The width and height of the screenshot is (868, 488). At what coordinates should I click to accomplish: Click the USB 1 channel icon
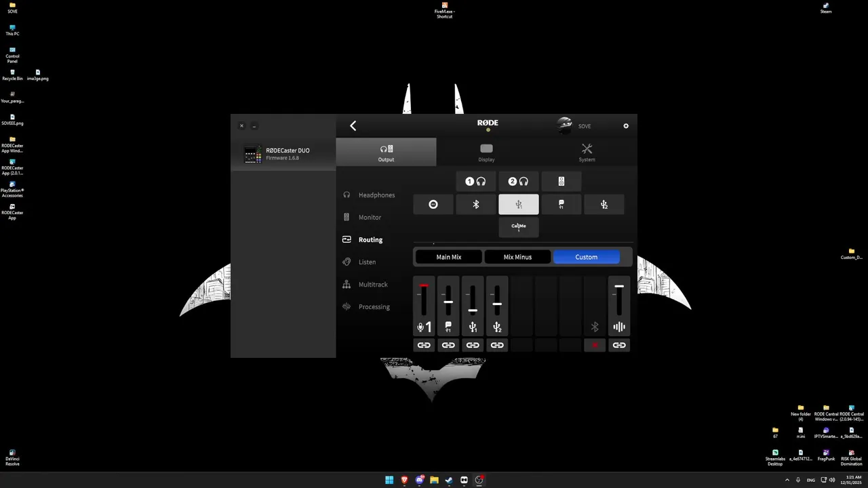coord(473,327)
